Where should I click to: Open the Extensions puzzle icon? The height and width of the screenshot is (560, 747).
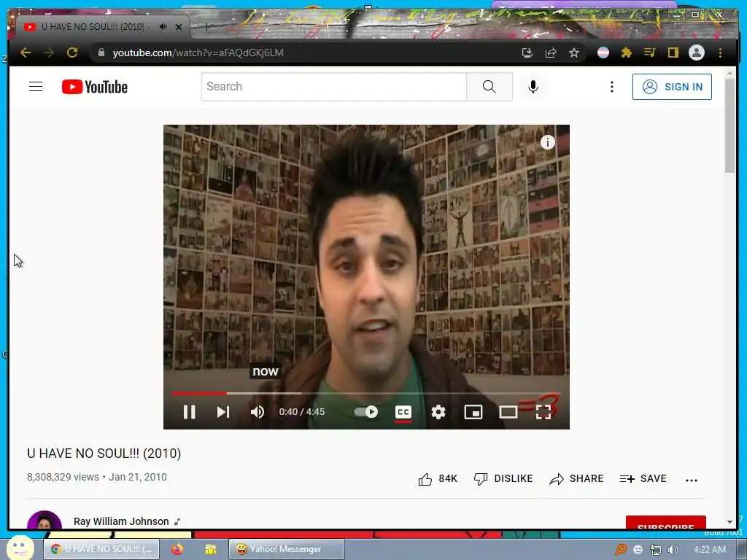click(627, 52)
